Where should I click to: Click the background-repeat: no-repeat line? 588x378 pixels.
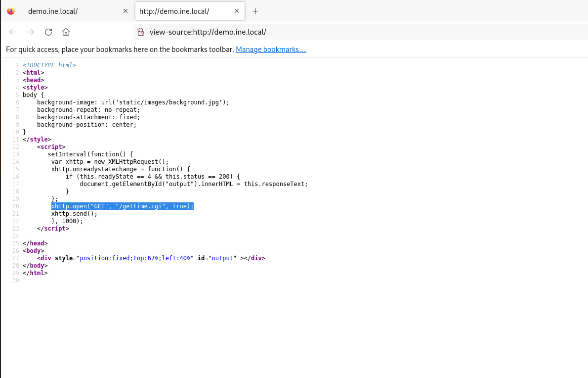tap(88, 110)
